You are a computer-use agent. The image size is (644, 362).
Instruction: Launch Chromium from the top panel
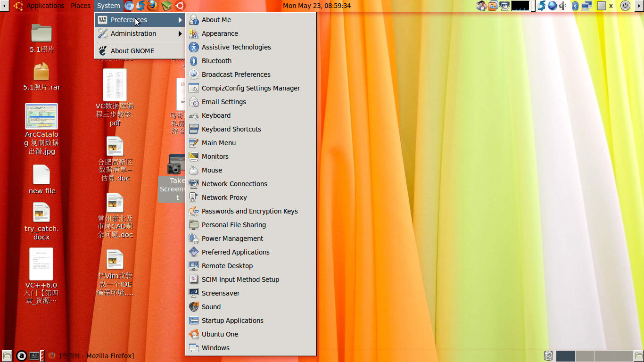129,6
